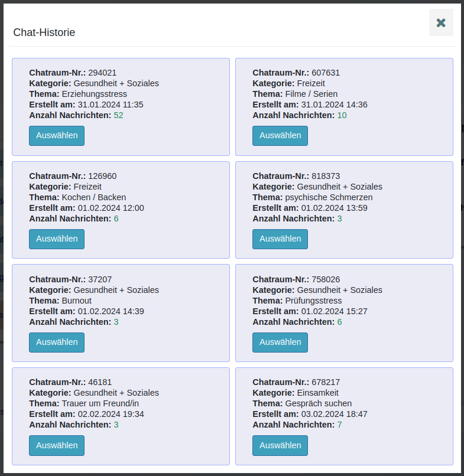Click the message count 52 in green
The image size is (464, 476).
pos(118,115)
